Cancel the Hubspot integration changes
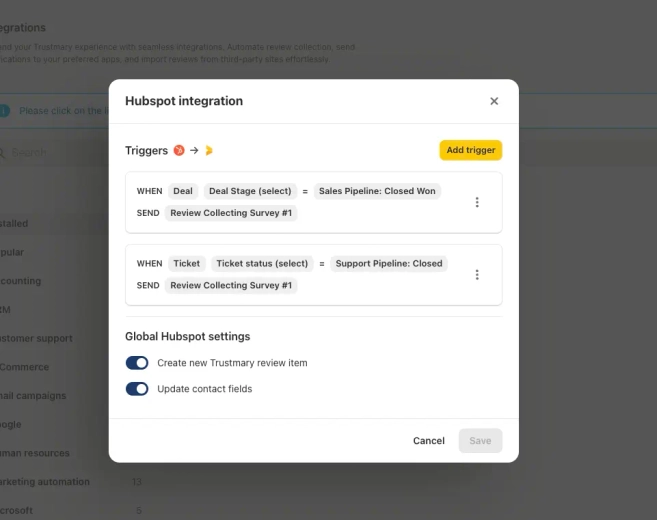Viewport: 657px width, 520px height. (429, 441)
